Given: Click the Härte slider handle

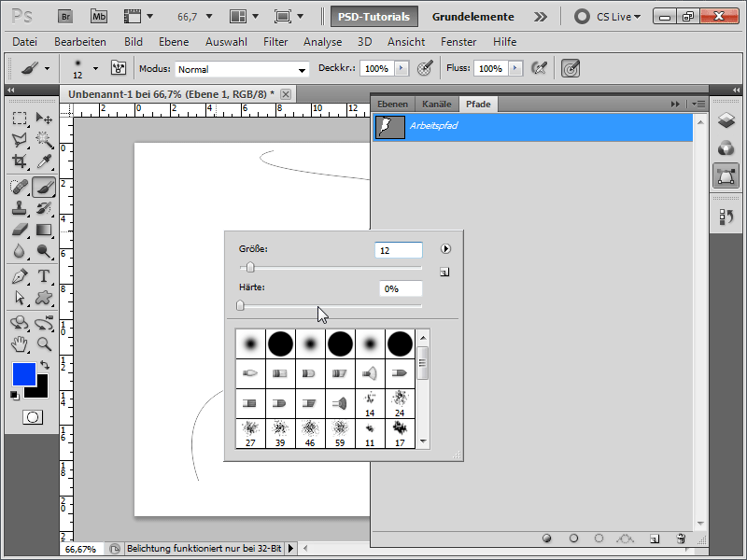Looking at the screenshot, I should point(240,305).
